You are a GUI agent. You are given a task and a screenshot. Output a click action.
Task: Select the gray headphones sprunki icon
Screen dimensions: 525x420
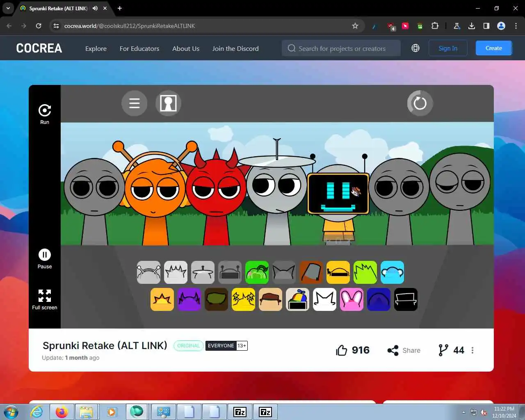tap(148, 272)
